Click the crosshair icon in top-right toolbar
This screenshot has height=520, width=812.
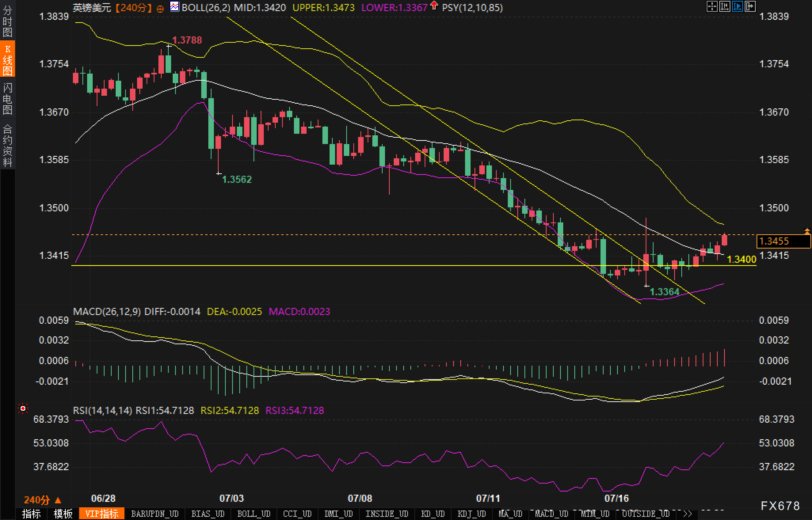click(712, 6)
